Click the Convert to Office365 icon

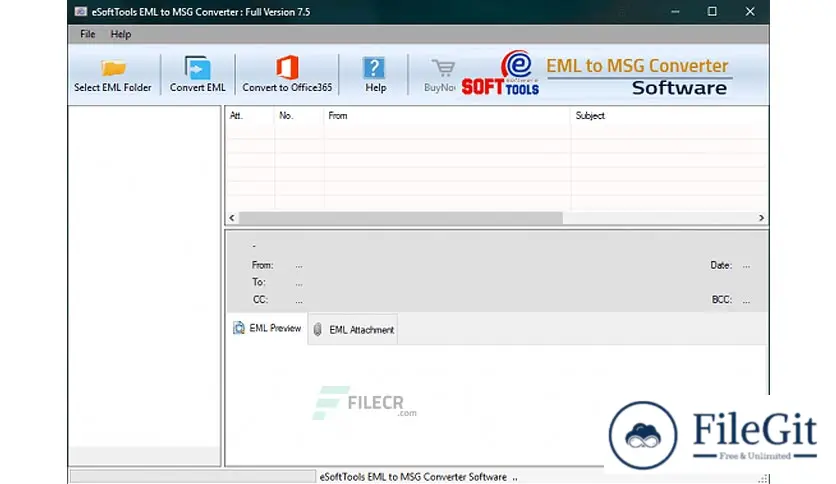pos(287,68)
